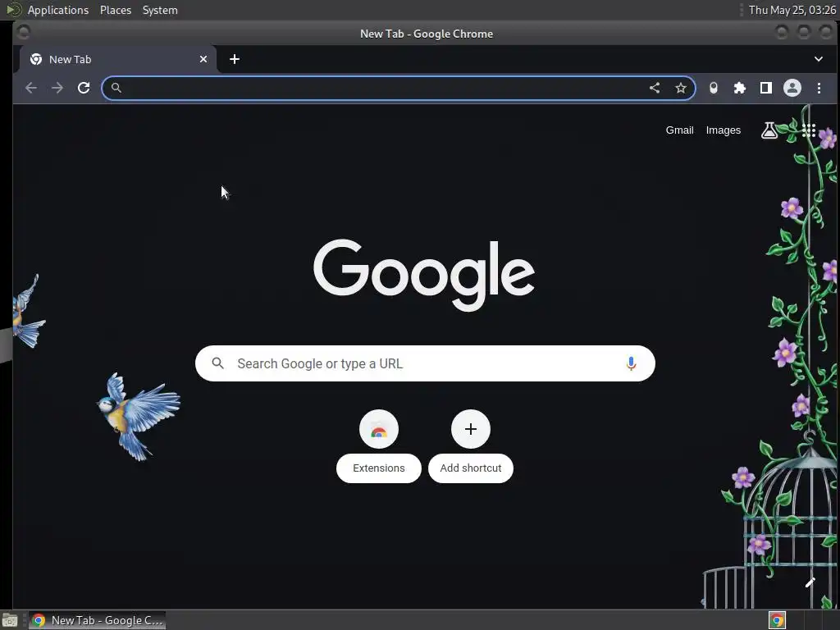Open the Applications menu
The height and width of the screenshot is (630, 840).
tap(58, 10)
